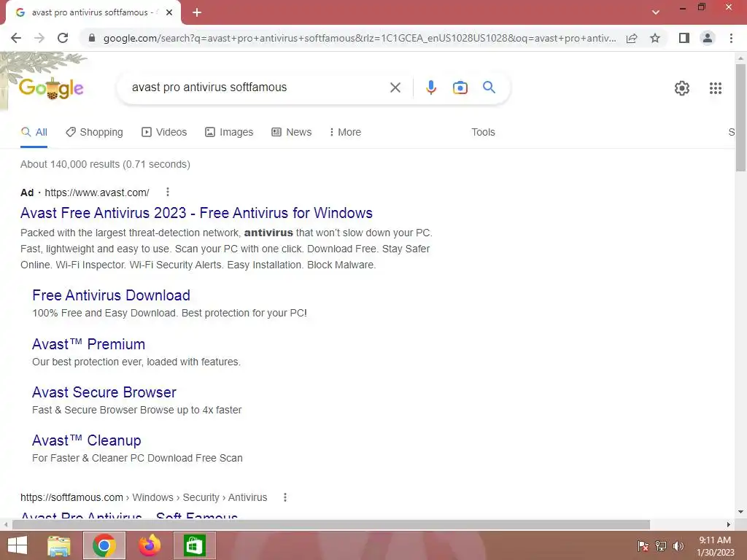Open Avast Free Antivirus 2023 ad link
The width and height of the screenshot is (747, 560).
pyautogui.click(x=196, y=213)
